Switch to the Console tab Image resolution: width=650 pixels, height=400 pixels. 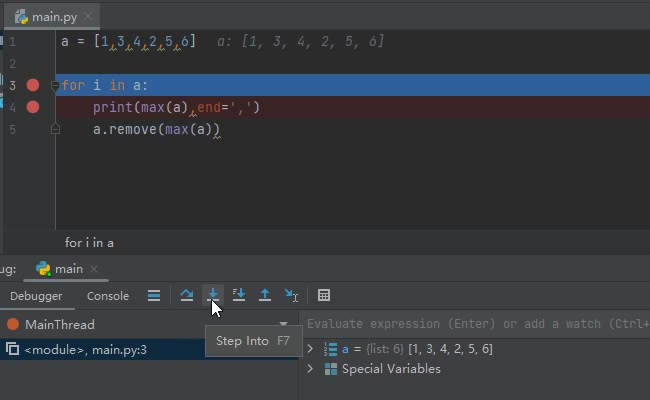pos(108,296)
